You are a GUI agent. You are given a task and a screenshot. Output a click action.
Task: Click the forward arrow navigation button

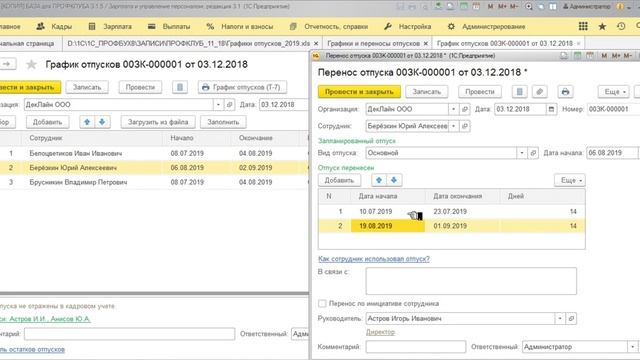click(x=7, y=64)
